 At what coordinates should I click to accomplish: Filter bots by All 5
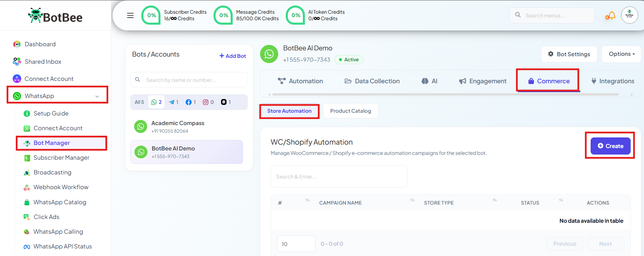pyautogui.click(x=139, y=102)
